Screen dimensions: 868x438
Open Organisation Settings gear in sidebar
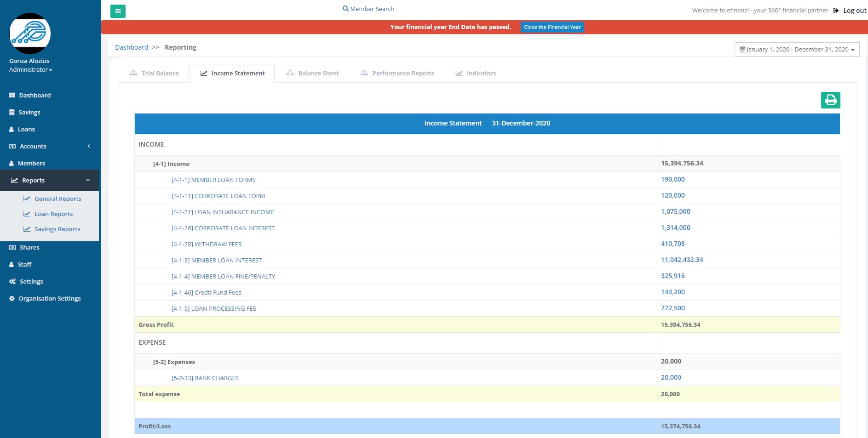click(x=12, y=298)
